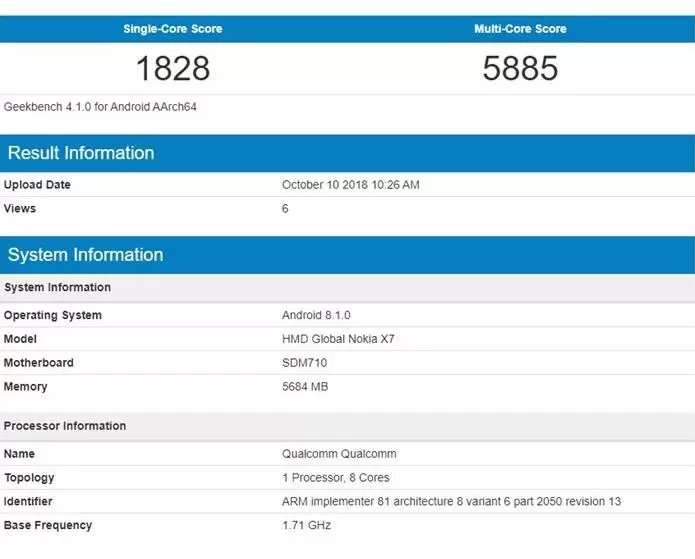Screen dimensions: 695x559
Task: Select the ARM implementer identifier text
Action: tap(451, 502)
